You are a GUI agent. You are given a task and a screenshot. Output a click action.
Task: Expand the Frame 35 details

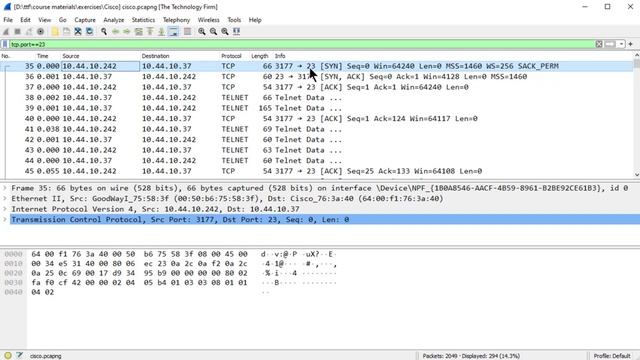coord(5,188)
